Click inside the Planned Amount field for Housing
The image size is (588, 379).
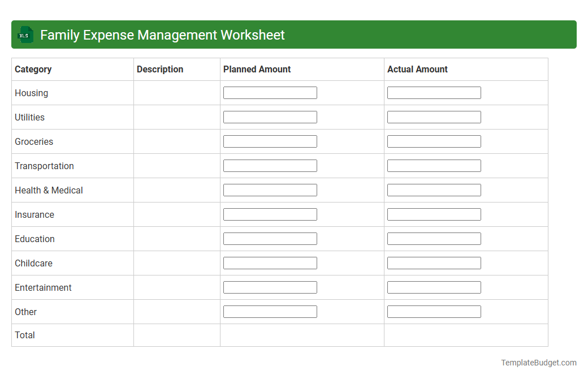(270, 92)
